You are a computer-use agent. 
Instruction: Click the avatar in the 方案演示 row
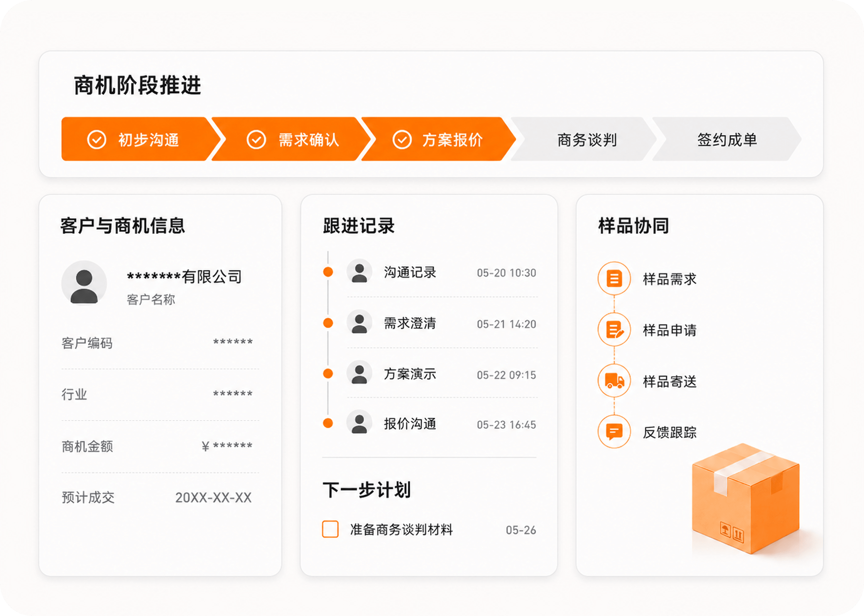[359, 373]
